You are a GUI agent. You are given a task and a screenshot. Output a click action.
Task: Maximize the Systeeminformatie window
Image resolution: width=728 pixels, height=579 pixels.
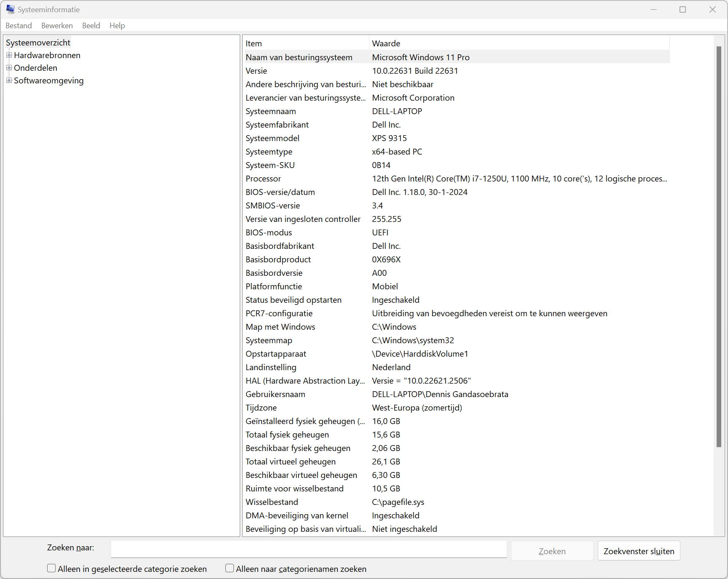tap(682, 9)
